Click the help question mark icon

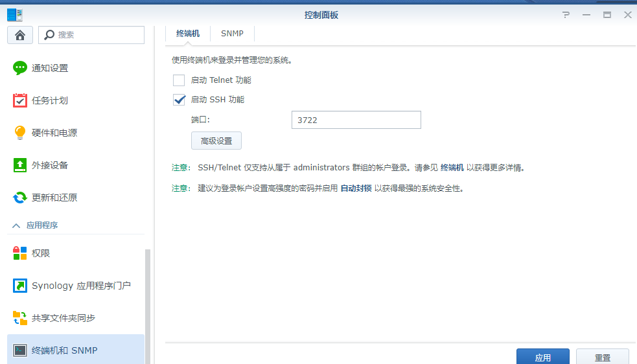566,15
